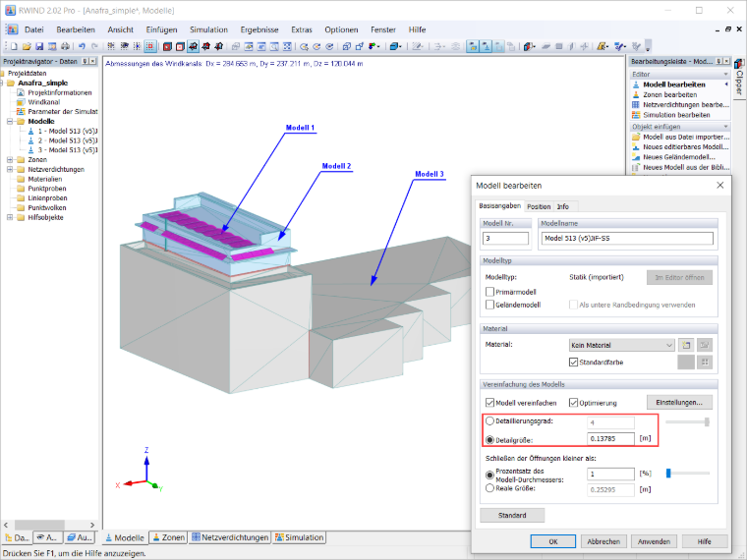Switch to the Info tab in dialog
This screenshot has height=560, width=747.
(563, 206)
